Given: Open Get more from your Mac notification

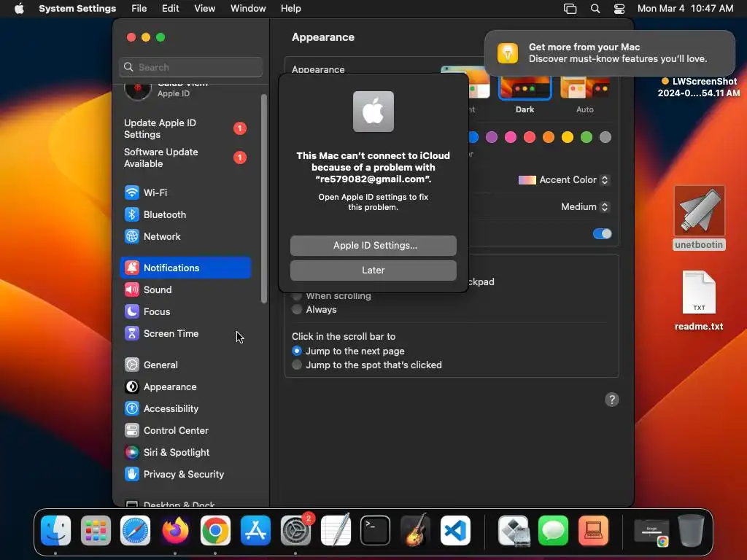Looking at the screenshot, I should 610,52.
